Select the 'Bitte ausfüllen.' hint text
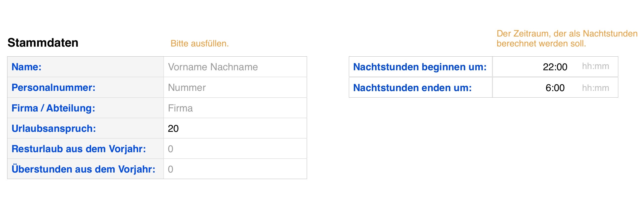The image size is (644, 214). pos(200,44)
